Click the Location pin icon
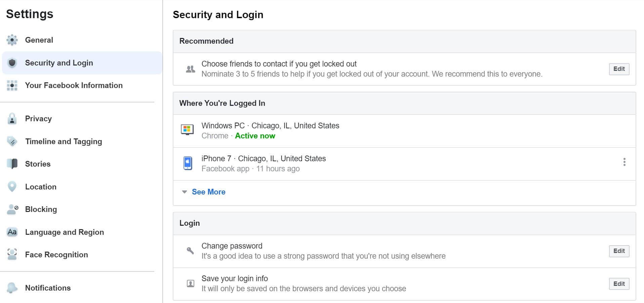 click(x=12, y=187)
